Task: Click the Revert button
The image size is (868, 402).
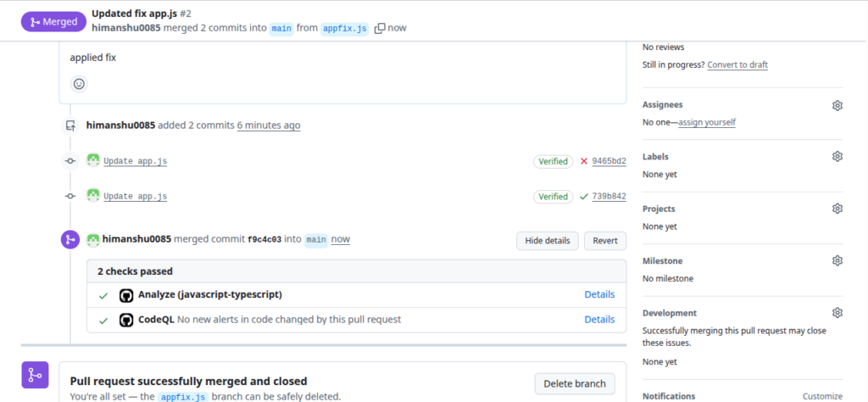Action: tap(604, 241)
